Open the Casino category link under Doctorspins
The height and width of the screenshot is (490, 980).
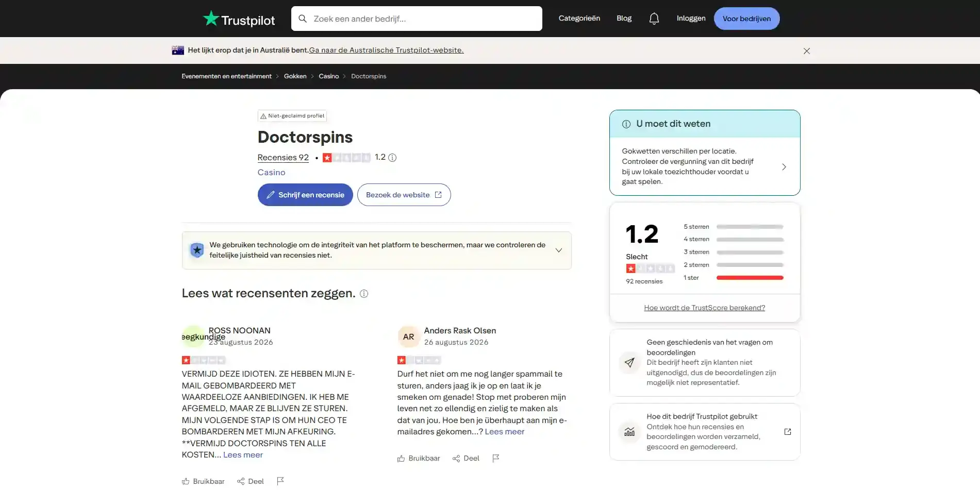coord(271,173)
